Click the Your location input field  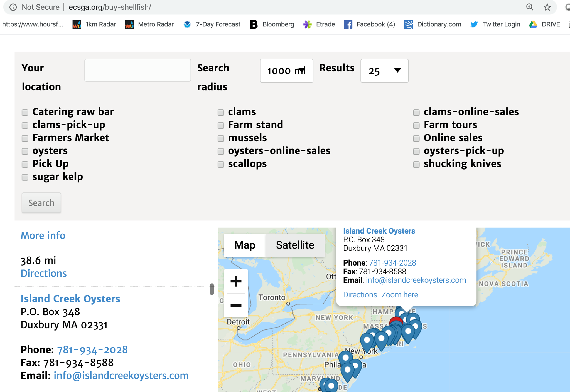click(137, 70)
